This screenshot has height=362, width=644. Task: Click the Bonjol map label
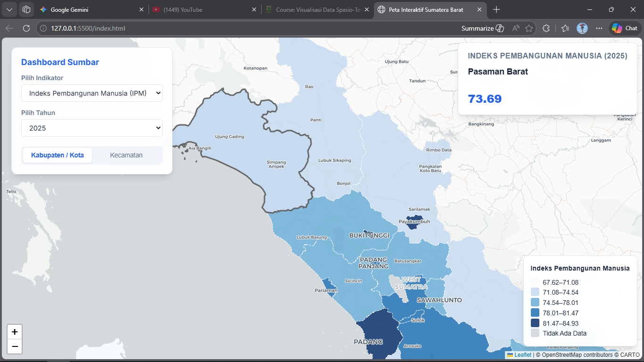click(344, 183)
